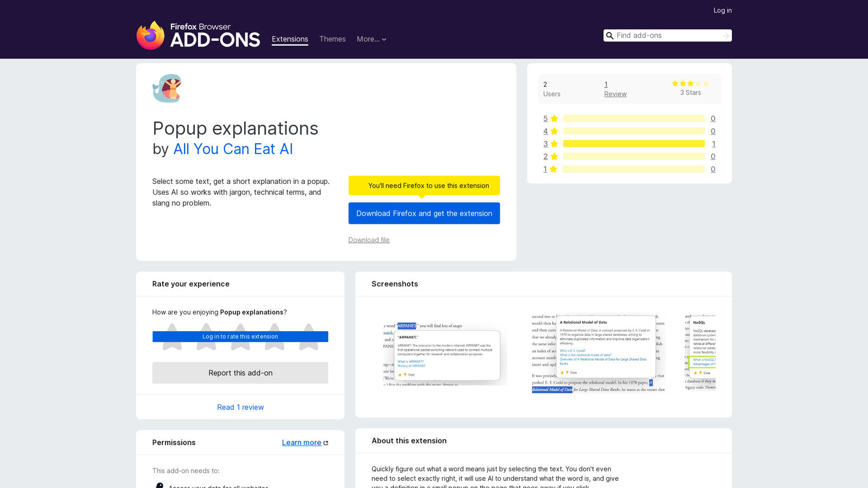Open the More... dropdown menu
The height and width of the screenshot is (488, 868).
(x=372, y=39)
